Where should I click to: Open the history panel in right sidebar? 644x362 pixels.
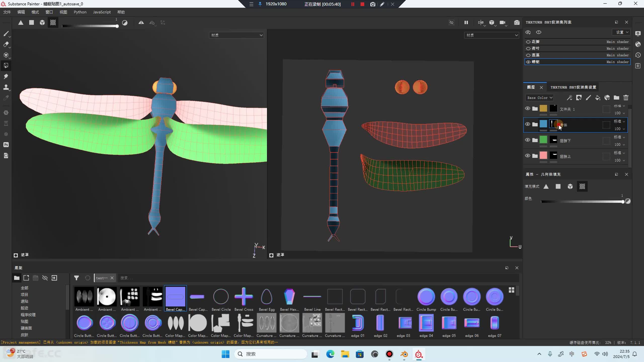click(638, 55)
